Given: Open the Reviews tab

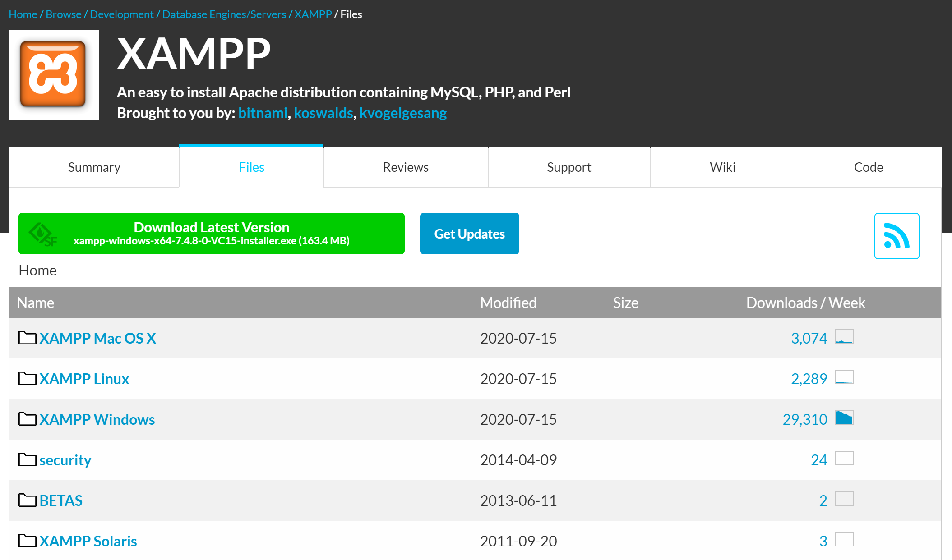Looking at the screenshot, I should click(x=405, y=167).
